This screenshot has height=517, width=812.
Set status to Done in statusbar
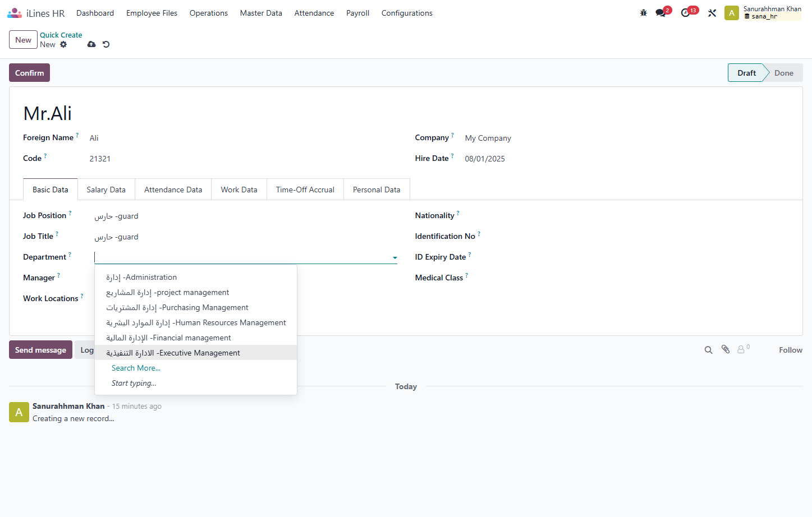coord(783,73)
